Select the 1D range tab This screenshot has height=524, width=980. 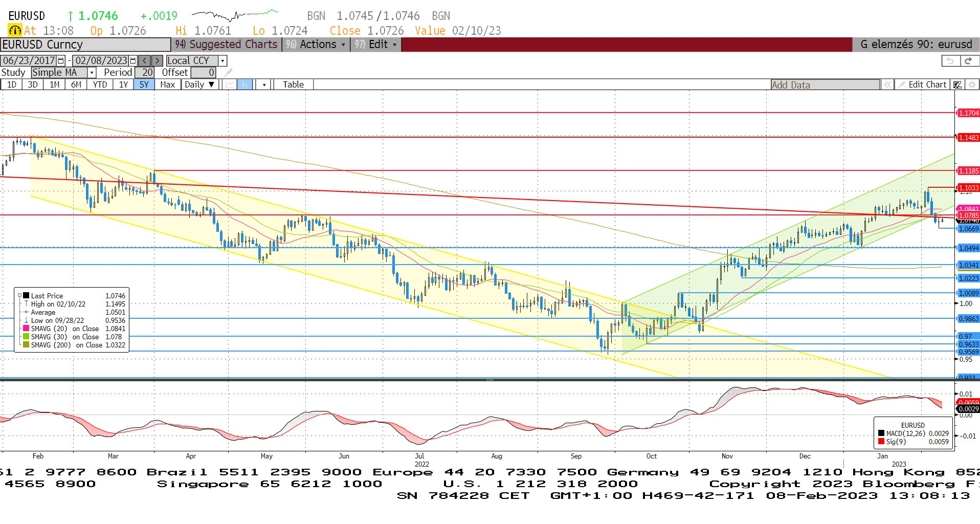coord(11,84)
